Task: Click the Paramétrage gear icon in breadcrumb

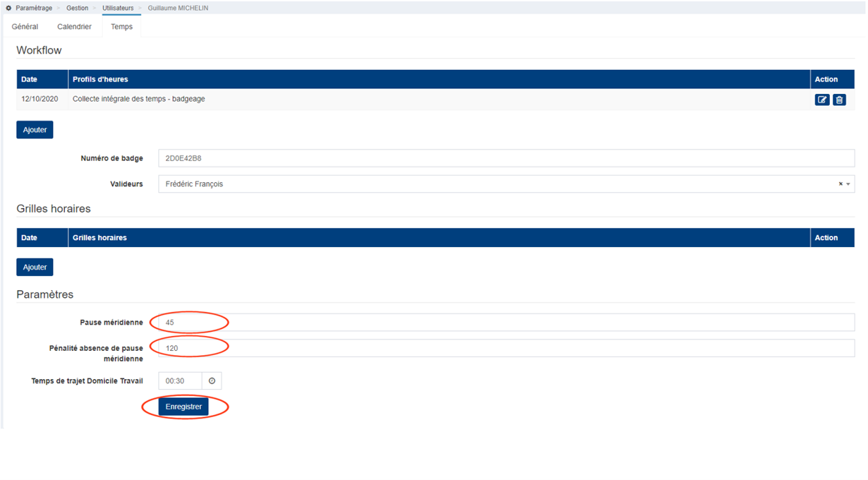Action: pyautogui.click(x=8, y=8)
